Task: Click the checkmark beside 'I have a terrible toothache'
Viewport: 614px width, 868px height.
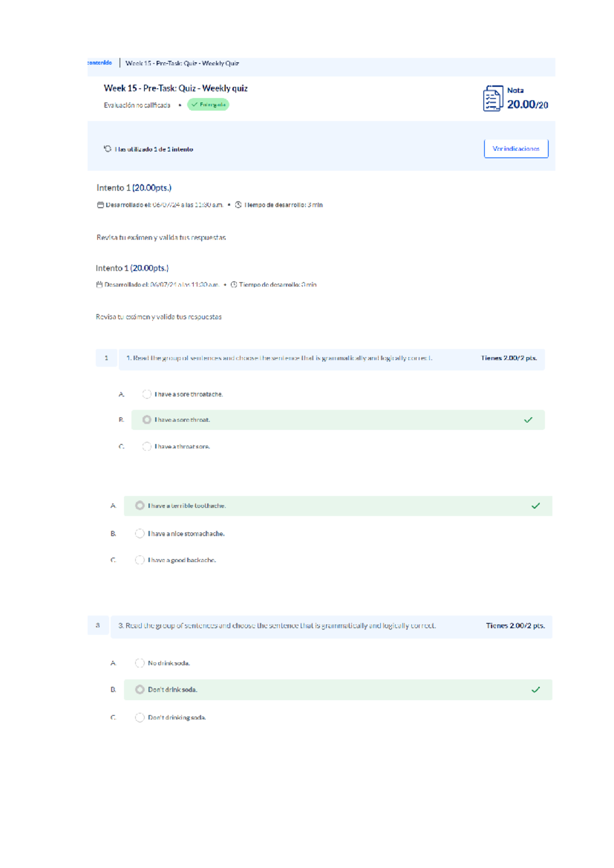Action: click(536, 505)
